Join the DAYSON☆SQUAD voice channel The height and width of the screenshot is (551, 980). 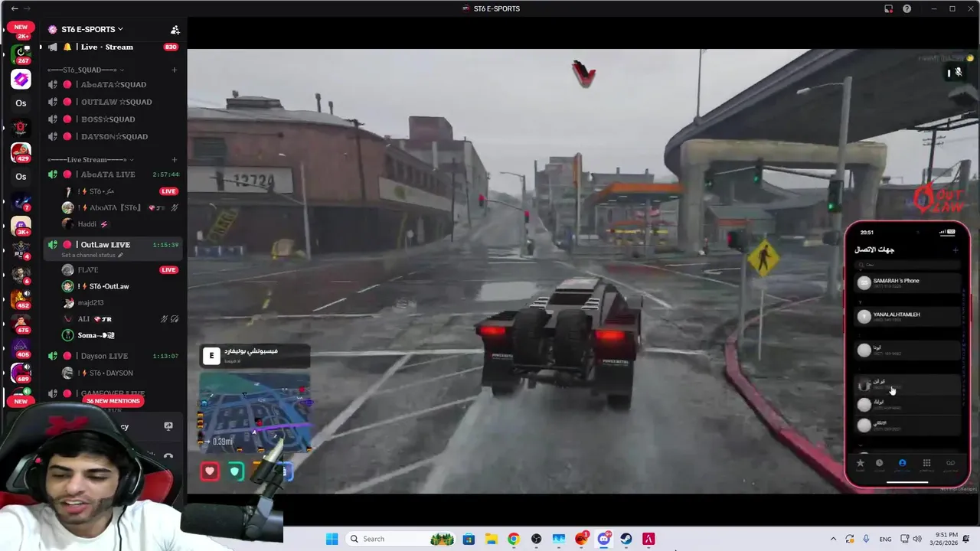coord(114,136)
